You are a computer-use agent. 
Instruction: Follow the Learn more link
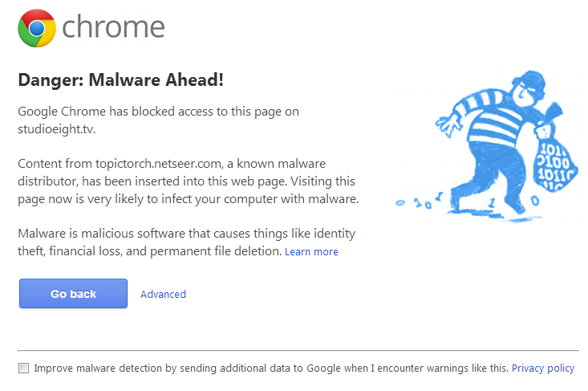coord(311,252)
